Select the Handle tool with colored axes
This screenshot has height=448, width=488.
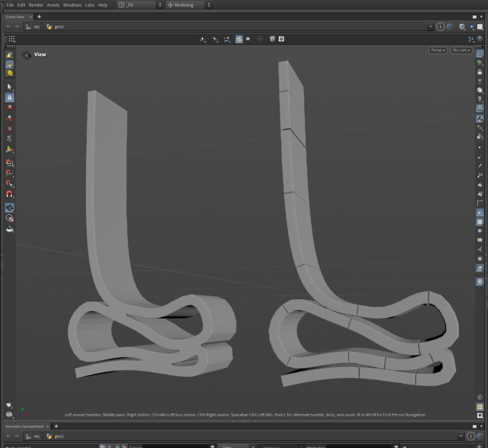point(10,149)
